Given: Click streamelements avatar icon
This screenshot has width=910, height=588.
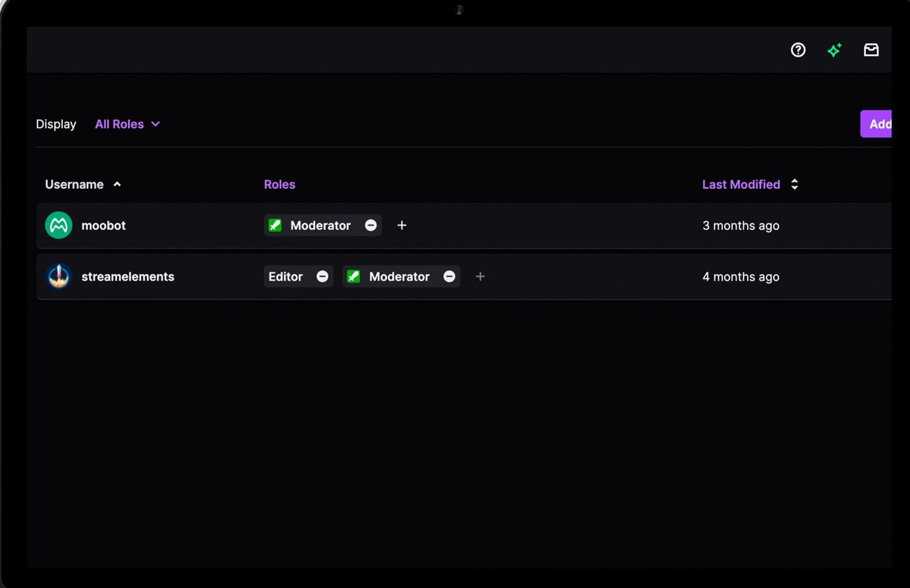Looking at the screenshot, I should (x=58, y=276).
